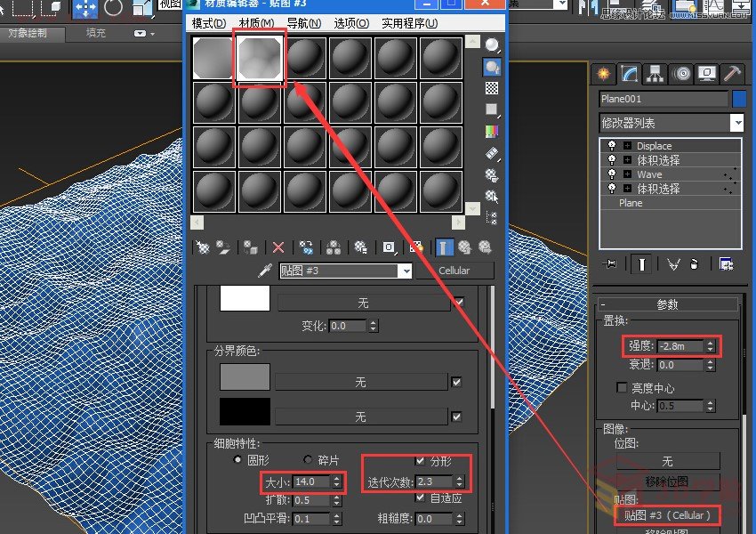Open the 修改器列表 dropdown
This screenshot has width=756, height=534.
tap(736, 123)
